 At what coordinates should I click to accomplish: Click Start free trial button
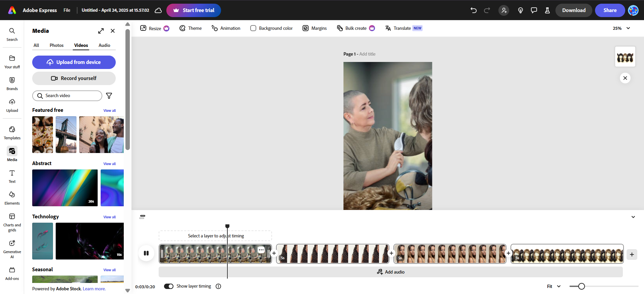[x=194, y=10]
